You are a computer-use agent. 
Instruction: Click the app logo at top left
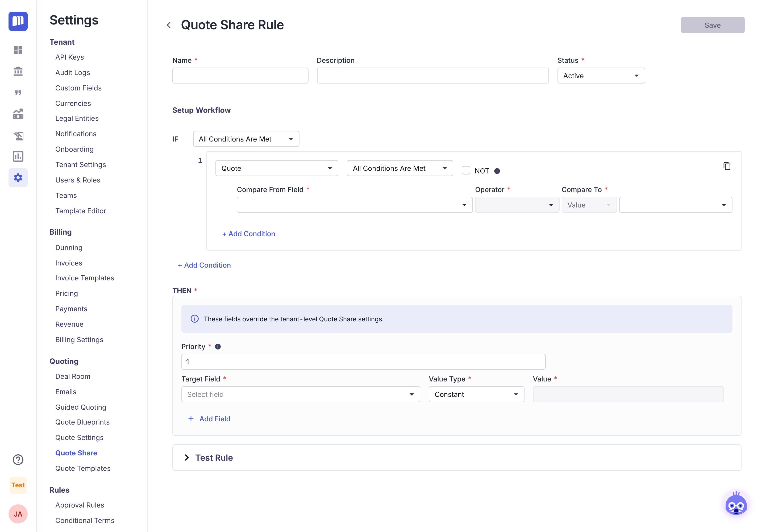click(x=18, y=21)
